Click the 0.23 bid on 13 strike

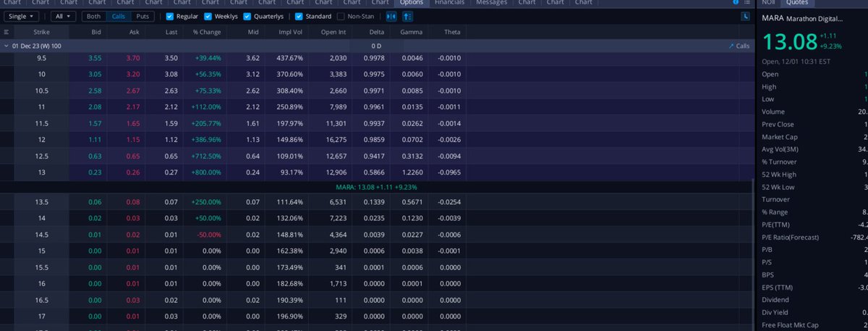tap(95, 172)
